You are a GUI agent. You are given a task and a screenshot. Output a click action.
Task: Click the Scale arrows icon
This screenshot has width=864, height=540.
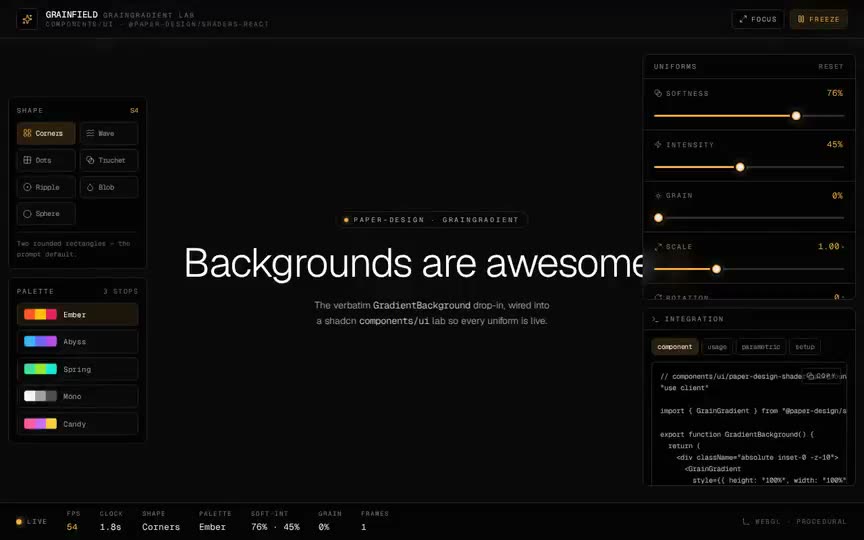[658, 247]
